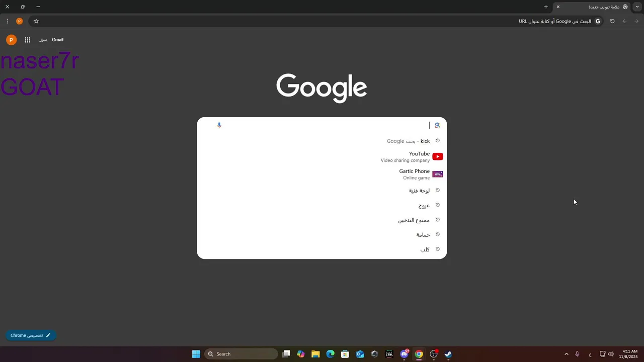The image size is (644, 362).
Task: Select the حمامة suggestion
Action: (x=322, y=234)
